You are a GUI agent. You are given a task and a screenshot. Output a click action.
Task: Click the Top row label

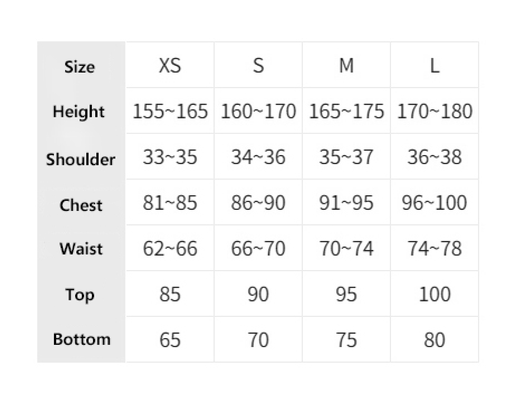pyautogui.click(x=80, y=295)
